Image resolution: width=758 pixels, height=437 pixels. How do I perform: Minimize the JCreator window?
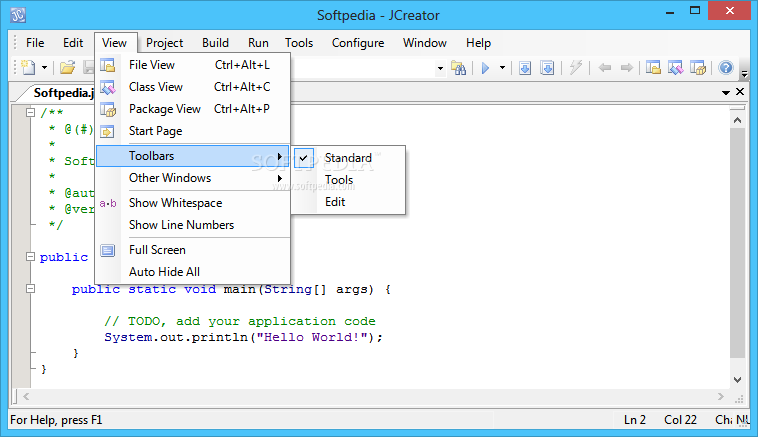670,12
